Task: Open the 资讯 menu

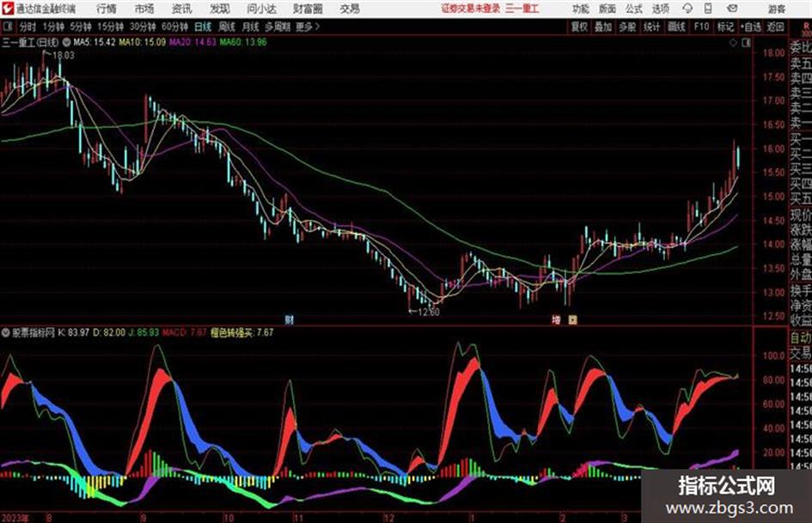Action: click(182, 9)
